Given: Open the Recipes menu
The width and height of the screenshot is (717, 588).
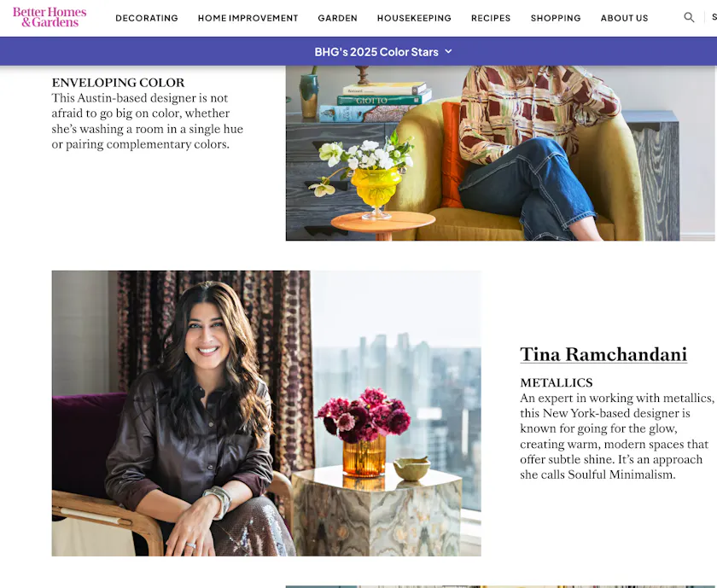Looking at the screenshot, I should [491, 18].
